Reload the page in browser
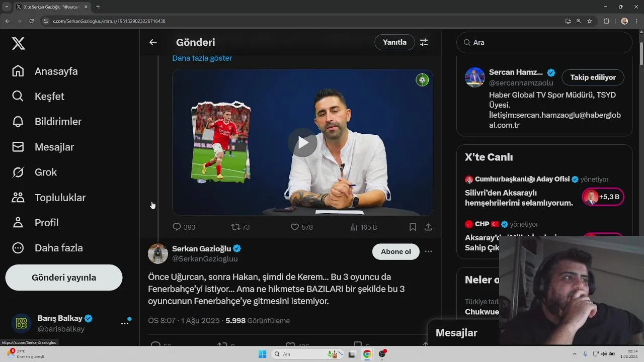 coord(31,21)
